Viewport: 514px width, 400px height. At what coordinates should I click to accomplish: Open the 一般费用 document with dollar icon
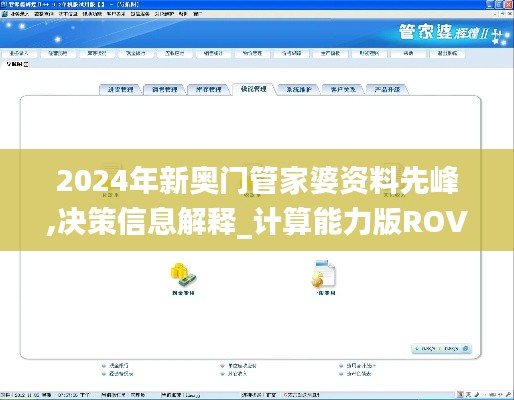(325, 274)
